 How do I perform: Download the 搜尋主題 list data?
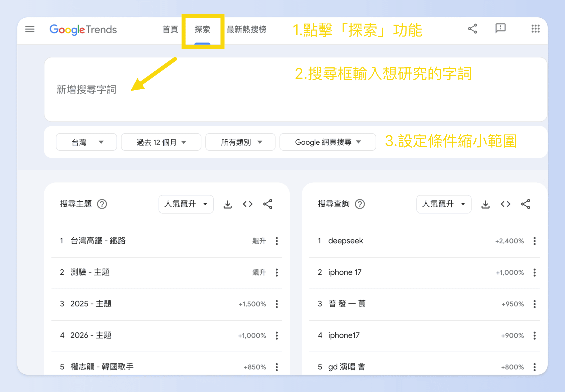pyautogui.click(x=227, y=204)
